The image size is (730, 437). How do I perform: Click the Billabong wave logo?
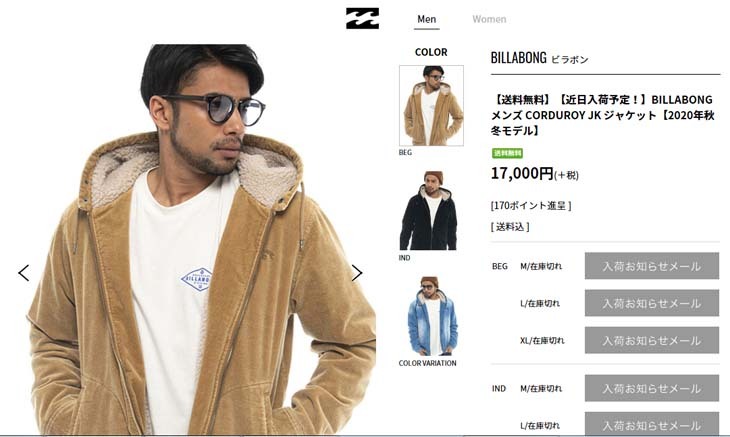click(362, 19)
